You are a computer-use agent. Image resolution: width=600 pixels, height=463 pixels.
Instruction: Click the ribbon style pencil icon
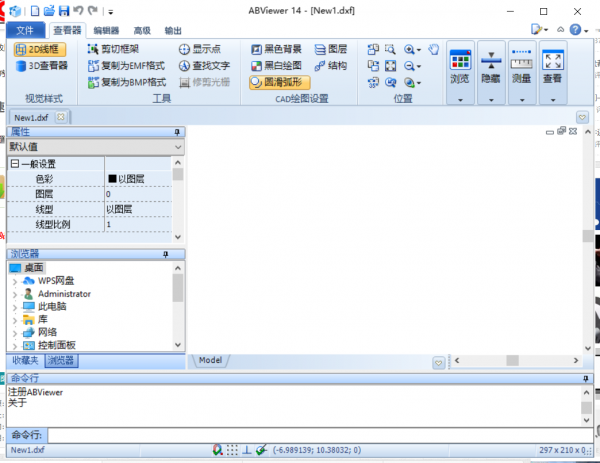[x=536, y=29]
